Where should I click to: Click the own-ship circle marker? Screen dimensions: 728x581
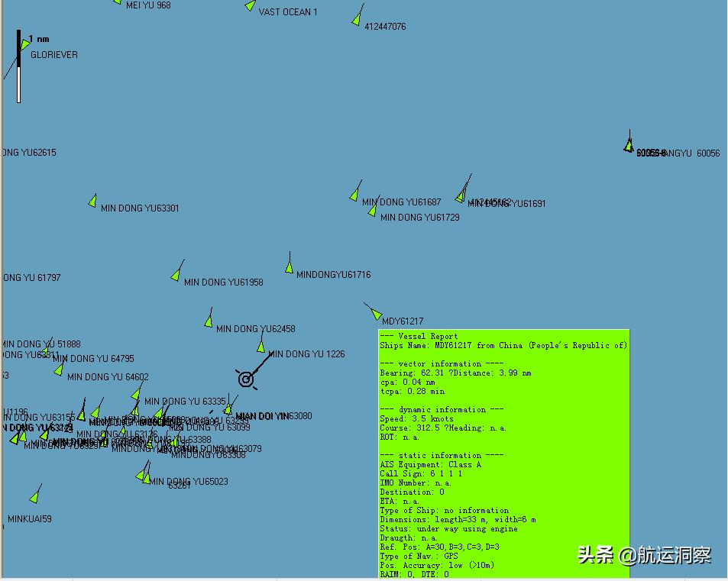(246, 378)
